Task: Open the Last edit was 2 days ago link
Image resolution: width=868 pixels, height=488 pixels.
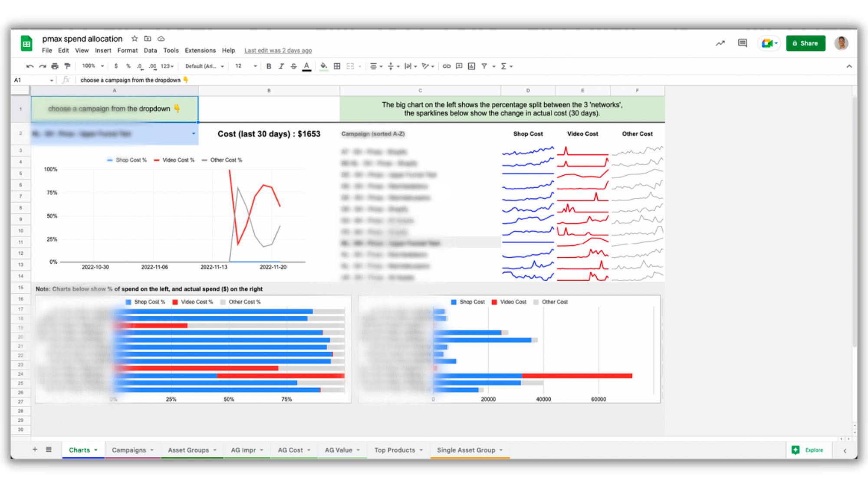Action: click(278, 50)
